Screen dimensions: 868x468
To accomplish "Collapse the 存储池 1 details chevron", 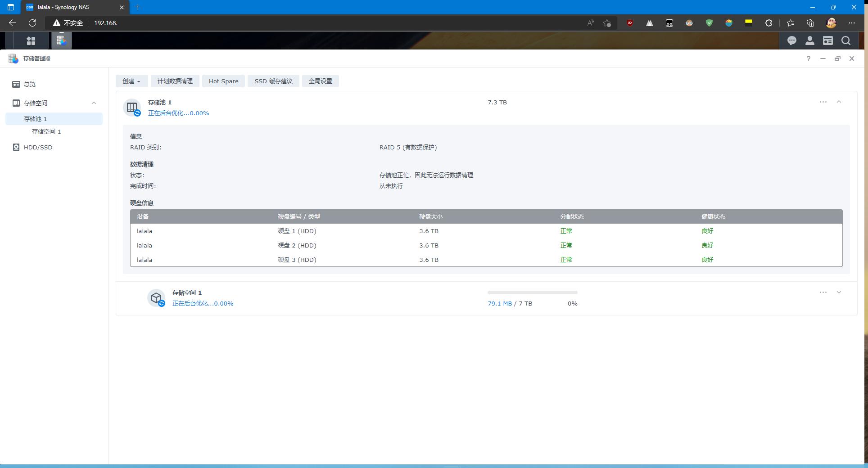I will pyautogui.click(x=839, y=102).
